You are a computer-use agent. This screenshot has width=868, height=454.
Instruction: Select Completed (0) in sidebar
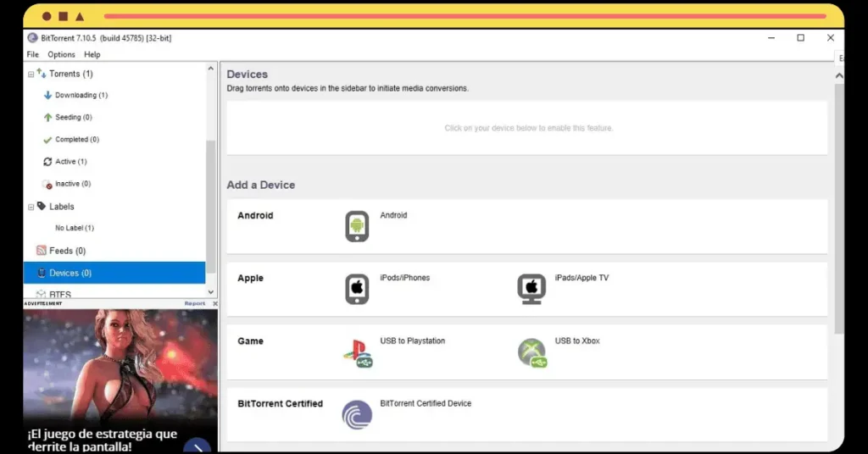[77, 140]
